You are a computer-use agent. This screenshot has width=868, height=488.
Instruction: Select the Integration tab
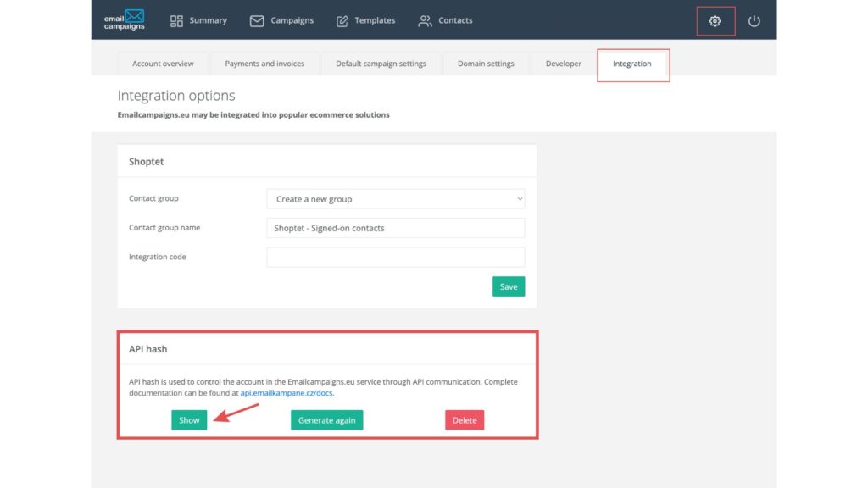[632, 64]
